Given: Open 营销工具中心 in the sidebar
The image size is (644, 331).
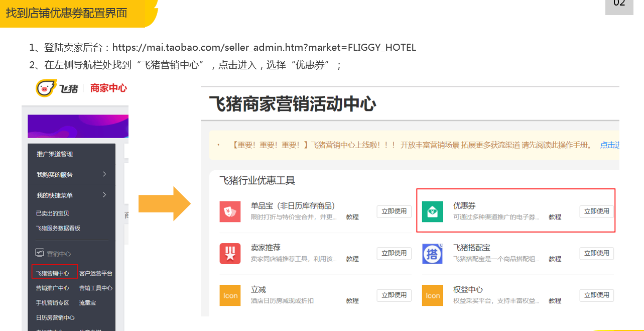Looking at the screenshot, I should point(96,288).
